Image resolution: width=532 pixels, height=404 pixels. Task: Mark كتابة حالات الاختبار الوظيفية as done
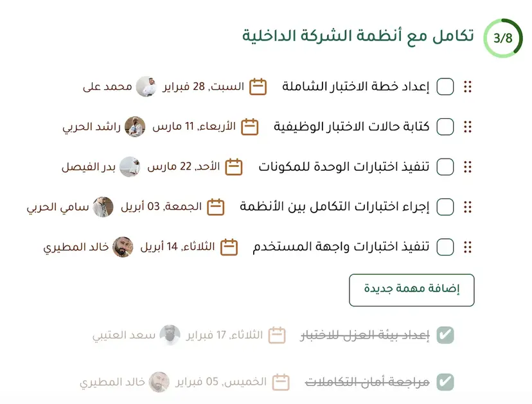tap(444, 127)
